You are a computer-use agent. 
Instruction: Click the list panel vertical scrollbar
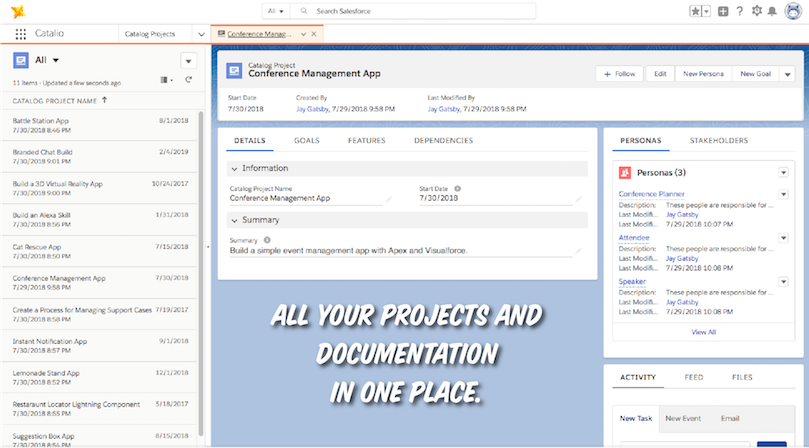[x=201, y=274]
